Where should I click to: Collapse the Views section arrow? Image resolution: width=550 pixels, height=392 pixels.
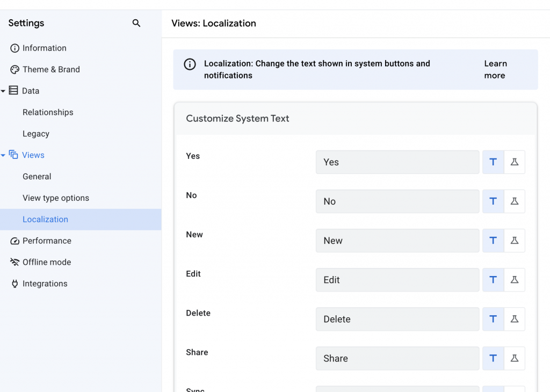3,156
